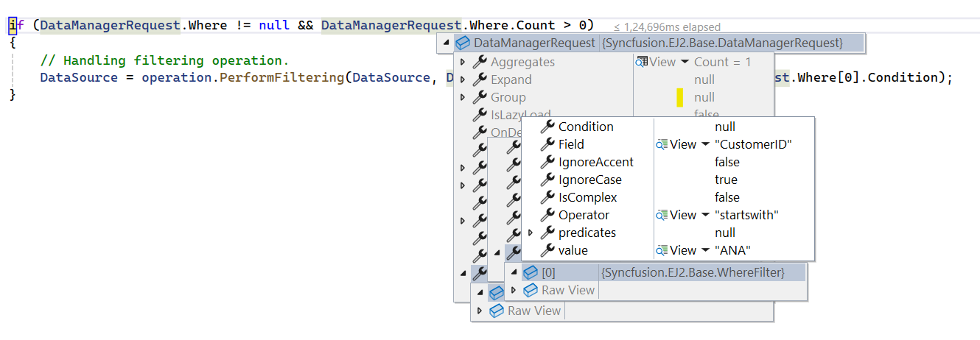Select the predicates property name
Screen dimensions: 980x340
[587, 233]
